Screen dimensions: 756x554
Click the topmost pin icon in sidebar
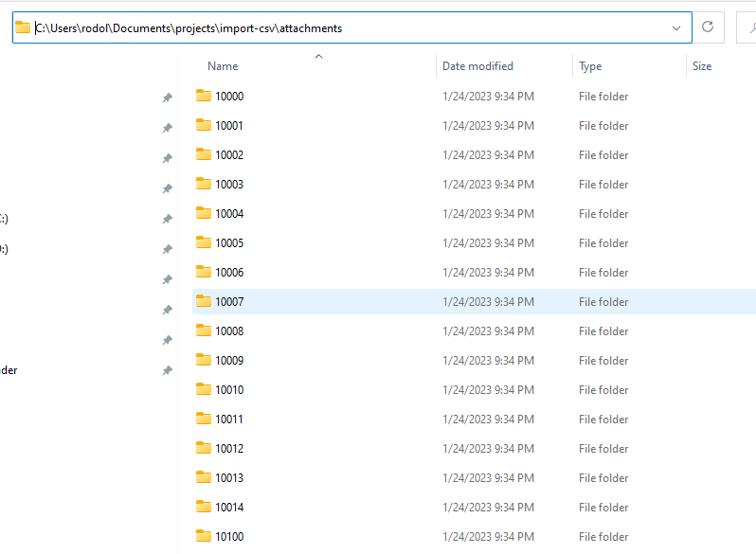point(167,98)
